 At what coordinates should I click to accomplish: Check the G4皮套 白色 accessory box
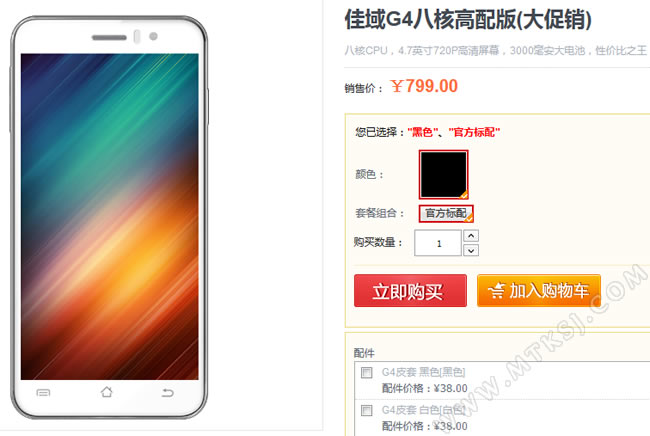pyautogui.click(x=366, y=410)
